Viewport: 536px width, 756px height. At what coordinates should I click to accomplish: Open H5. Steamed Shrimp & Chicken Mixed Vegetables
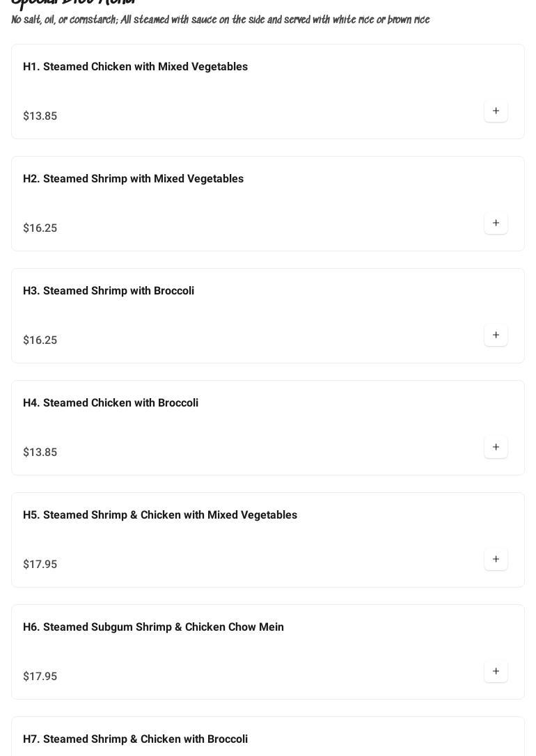pyautogui.click(x=160, y=515)
